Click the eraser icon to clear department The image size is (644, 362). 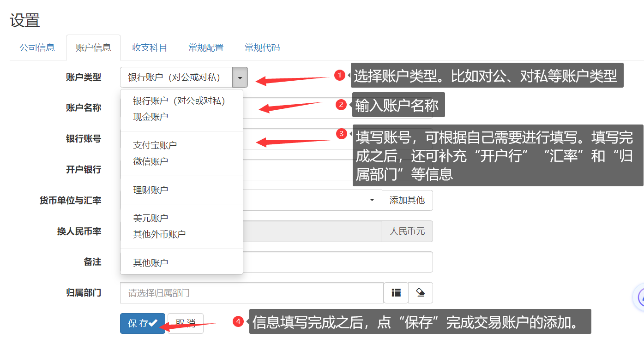click(x=420, y=293)
